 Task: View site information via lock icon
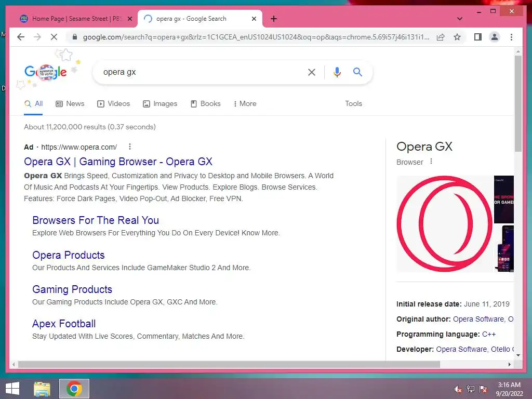coord(75,37)
